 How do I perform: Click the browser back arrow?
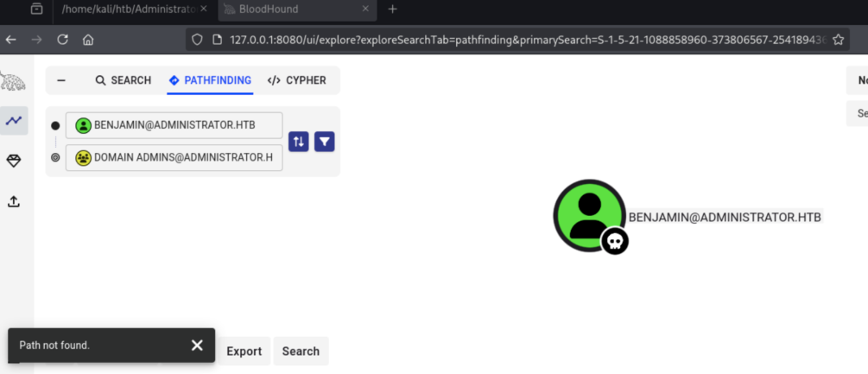coord(10,40)
